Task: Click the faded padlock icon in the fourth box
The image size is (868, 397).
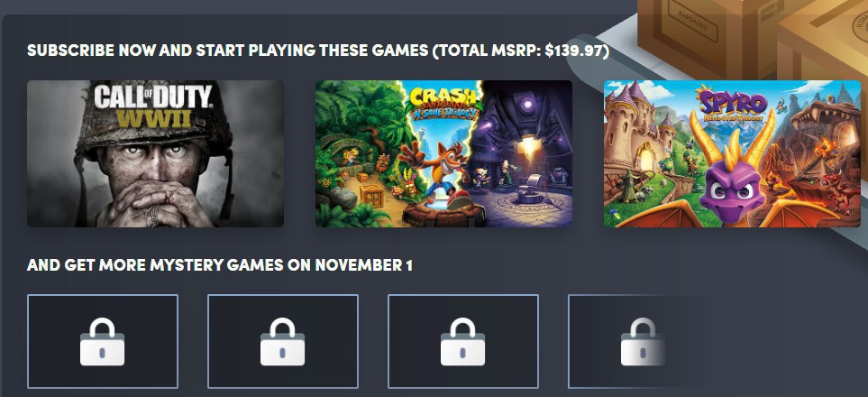Action: (642, 342)
